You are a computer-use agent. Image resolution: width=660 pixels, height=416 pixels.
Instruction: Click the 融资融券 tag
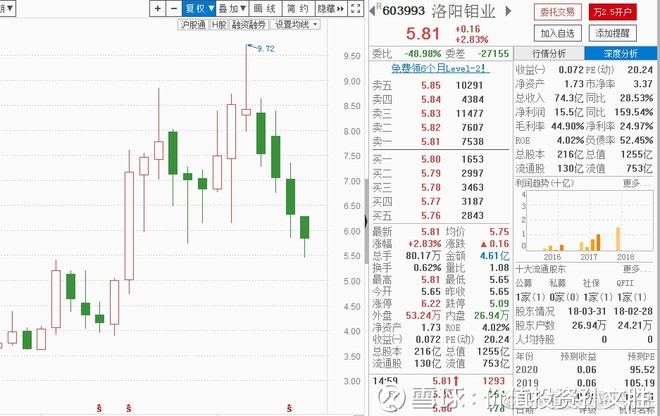tap(249, 25)
